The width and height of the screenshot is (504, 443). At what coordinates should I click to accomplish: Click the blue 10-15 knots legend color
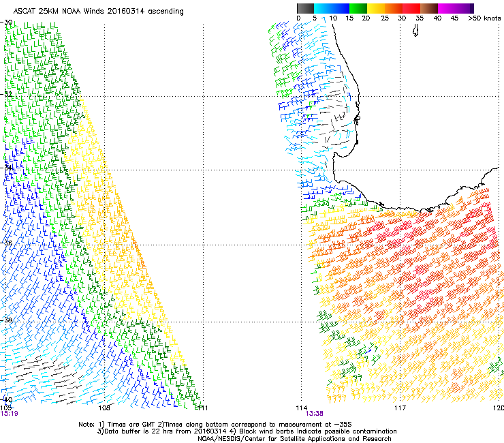click(x=341, y=8)
